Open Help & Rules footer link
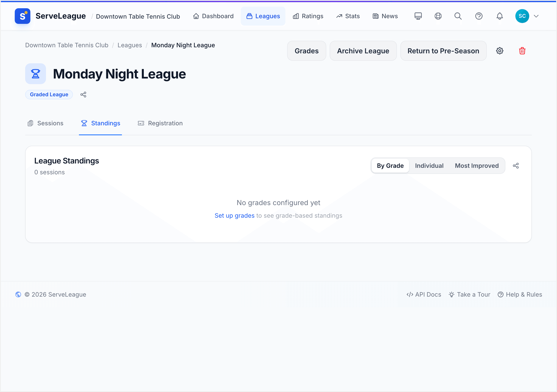Screen dimensions: 557x392 pos(520,294)
